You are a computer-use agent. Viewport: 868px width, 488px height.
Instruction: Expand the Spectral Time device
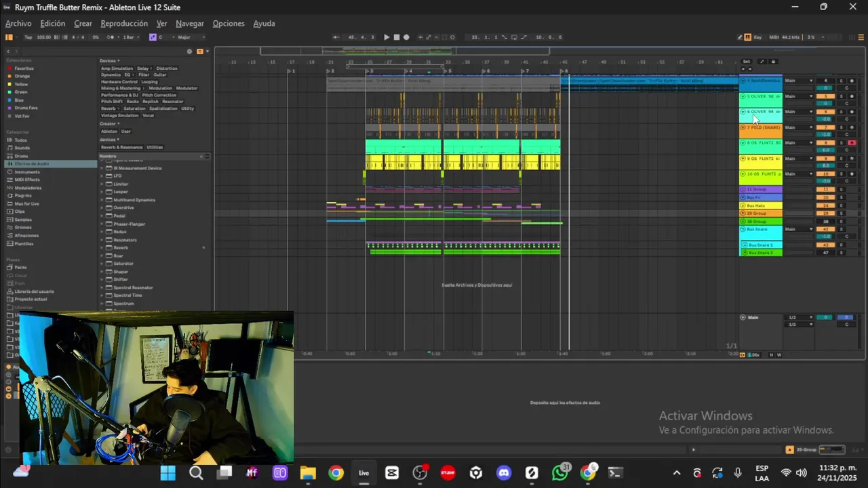(x=102, y=296)
